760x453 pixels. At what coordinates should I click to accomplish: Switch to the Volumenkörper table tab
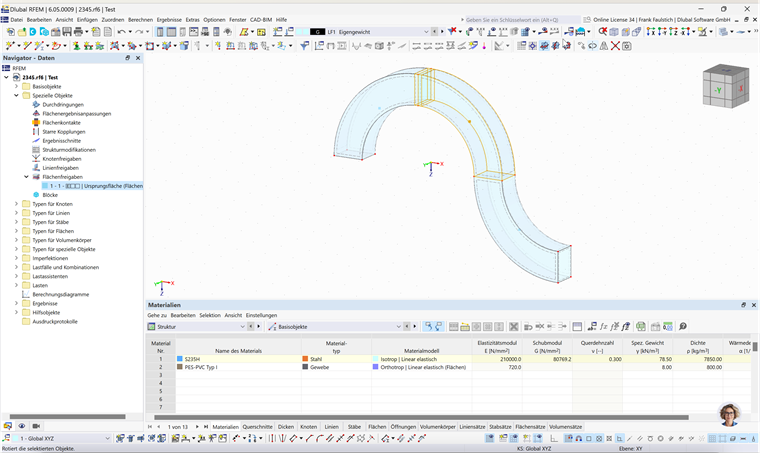438,427
